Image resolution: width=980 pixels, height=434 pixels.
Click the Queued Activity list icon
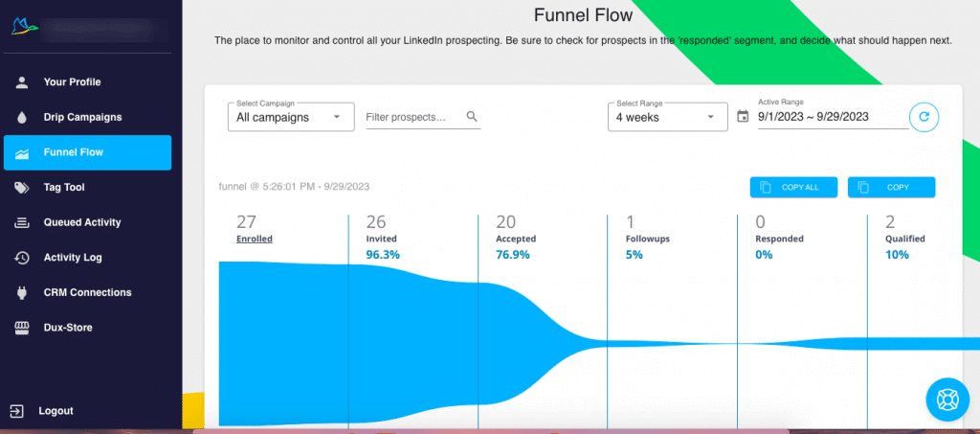[x=21, y=222]
